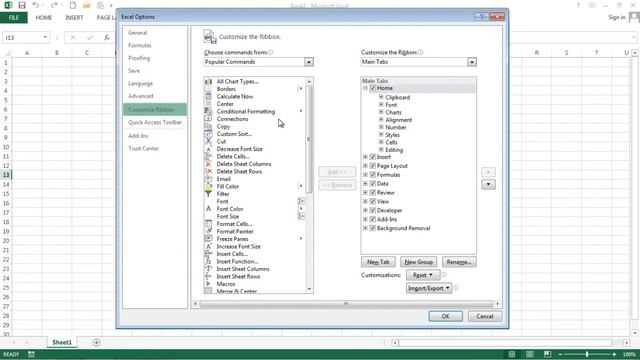The width and height of the screenshot is (640, 360).
Task: Click the Format Painter brush icon
Action: pyautogui.click(x=208, y=231)
